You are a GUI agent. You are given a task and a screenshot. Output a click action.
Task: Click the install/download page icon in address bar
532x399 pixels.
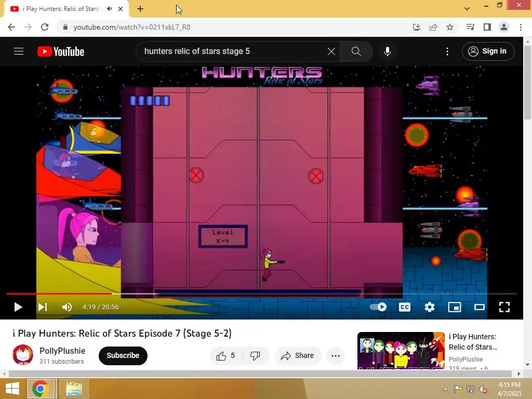(x=417, y=27)
